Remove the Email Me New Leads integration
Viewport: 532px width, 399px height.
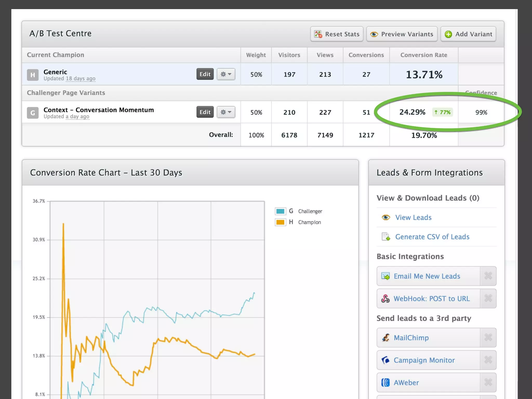pyautogui.click(x=488, y=276)
